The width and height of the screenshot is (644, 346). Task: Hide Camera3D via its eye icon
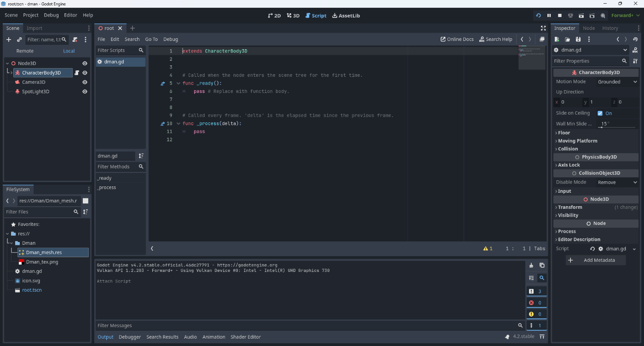pos(85,82)
